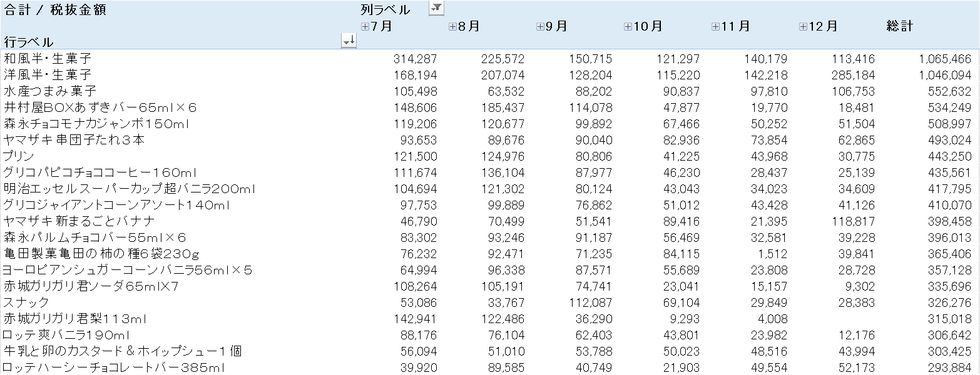
Task: Select row label 亀田製菓亀田の柿の種6袋230g
Action: (x=101, y=254)
